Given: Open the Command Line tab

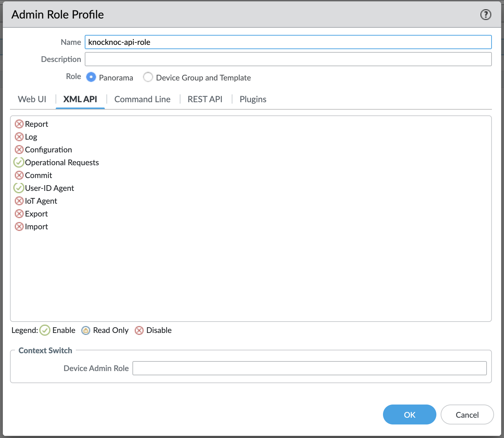Looking at the screenshot, I should point(142,99).
